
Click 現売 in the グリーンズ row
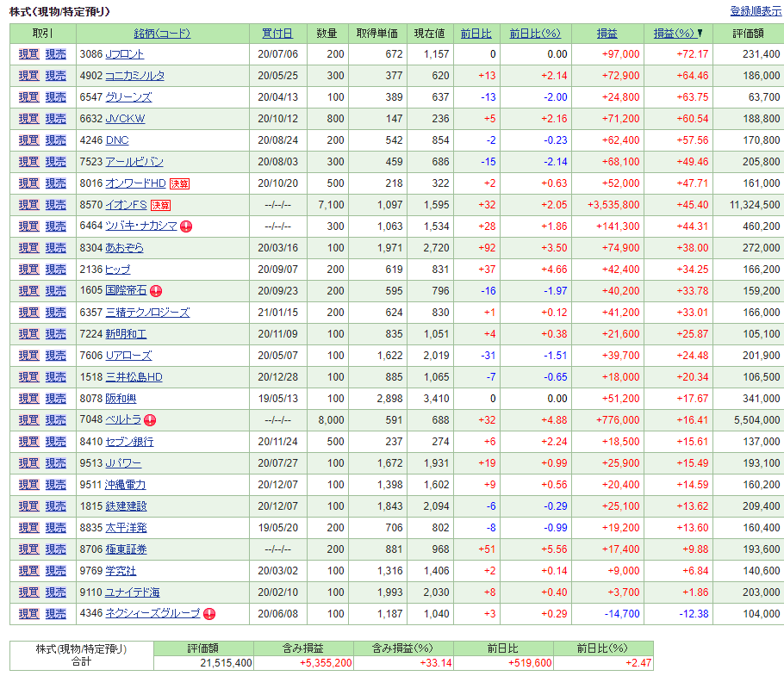click(x=55, y=97)
